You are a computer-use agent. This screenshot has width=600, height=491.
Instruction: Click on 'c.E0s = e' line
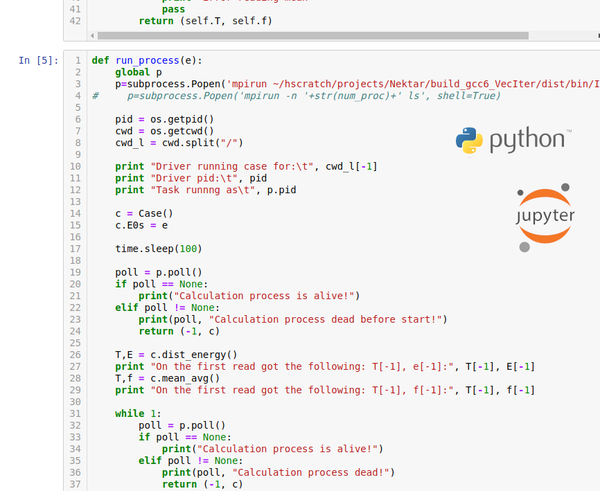point(141,225)
